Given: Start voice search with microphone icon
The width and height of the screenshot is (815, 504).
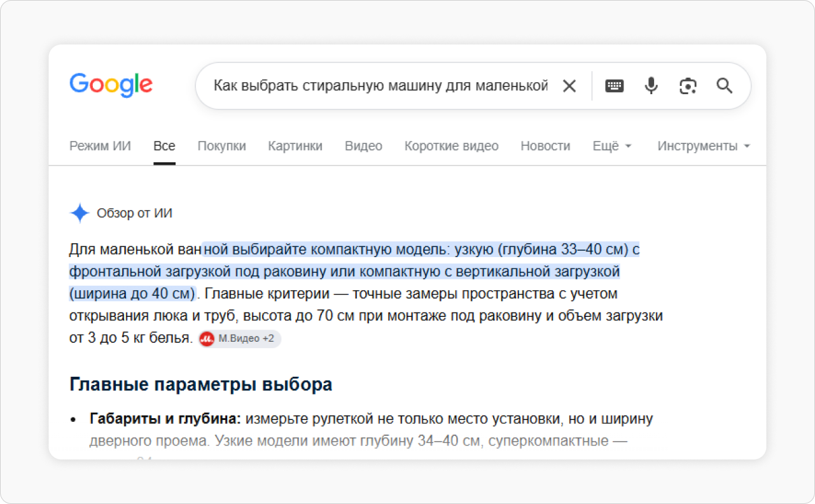Looking at the screenshot, I should click(x=651, y=86).
